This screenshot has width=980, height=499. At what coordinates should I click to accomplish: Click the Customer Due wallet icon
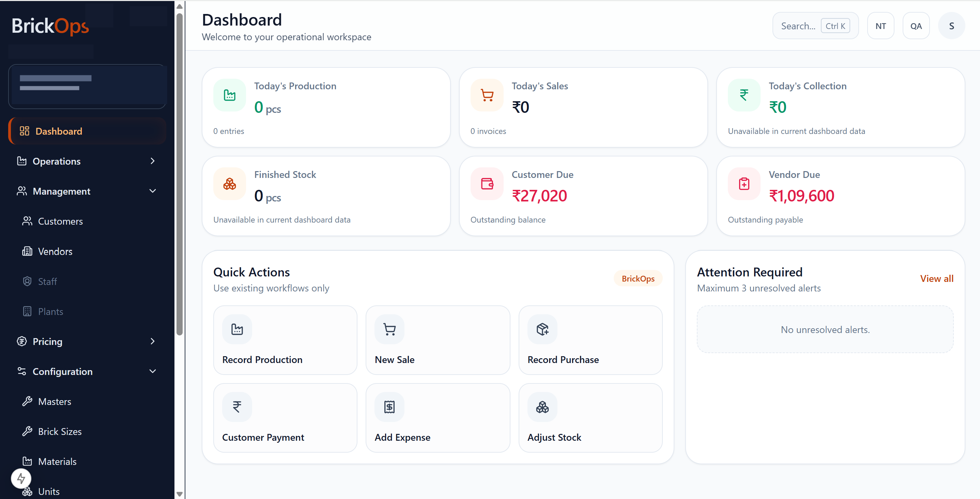pyautogui.click(x=487, y=184)
